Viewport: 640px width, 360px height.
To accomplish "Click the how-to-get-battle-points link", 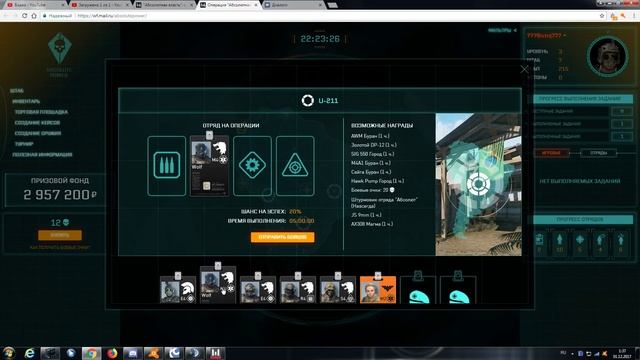I will pyautogui.click(x=60, y=247).
